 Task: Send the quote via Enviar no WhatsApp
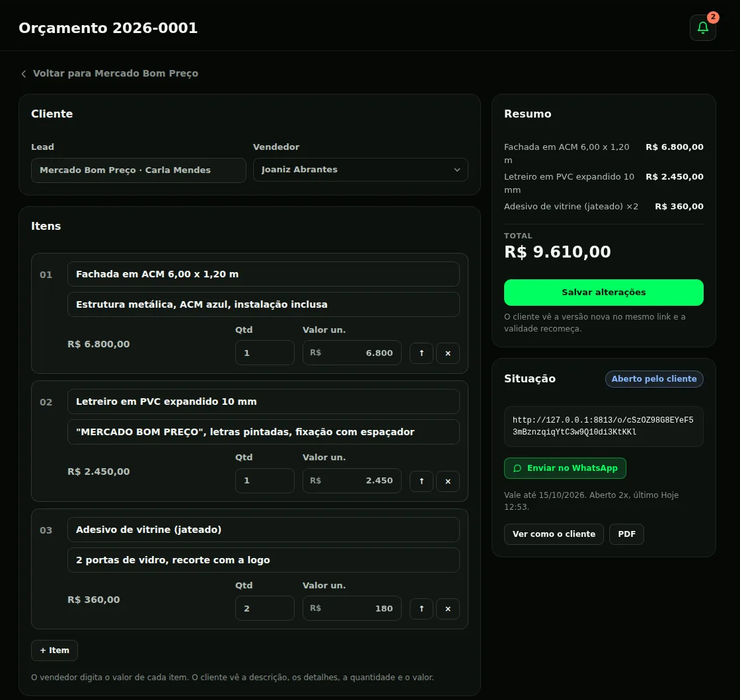click(x=564, y=468)
